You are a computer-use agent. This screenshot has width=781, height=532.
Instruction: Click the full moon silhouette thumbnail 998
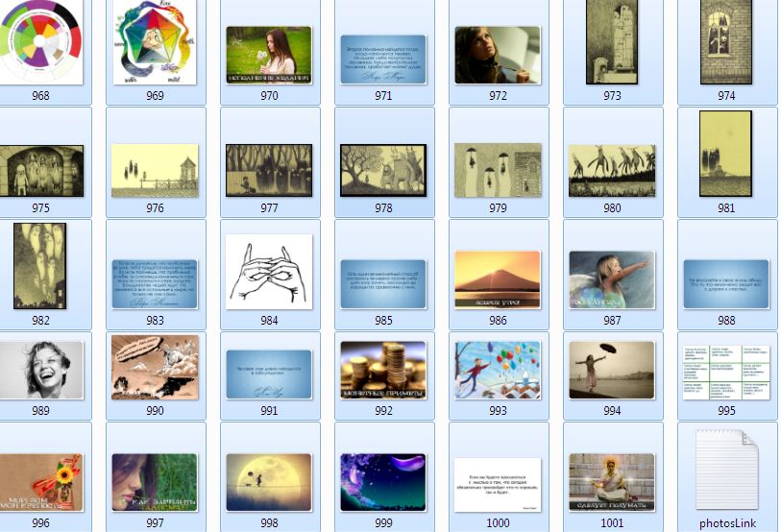pos(269,482)
